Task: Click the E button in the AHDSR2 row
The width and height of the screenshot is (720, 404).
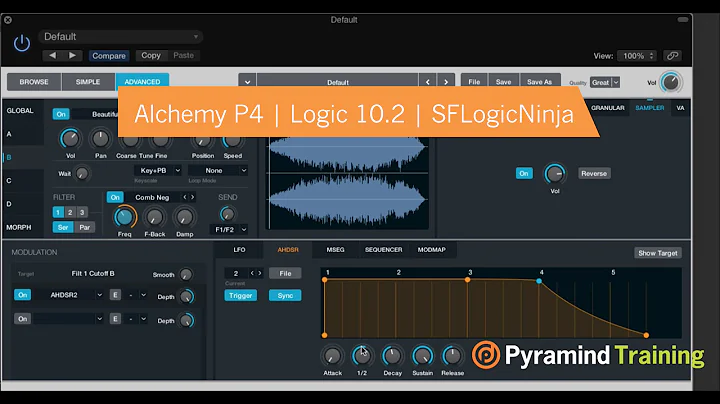Action: coord(115,295)
